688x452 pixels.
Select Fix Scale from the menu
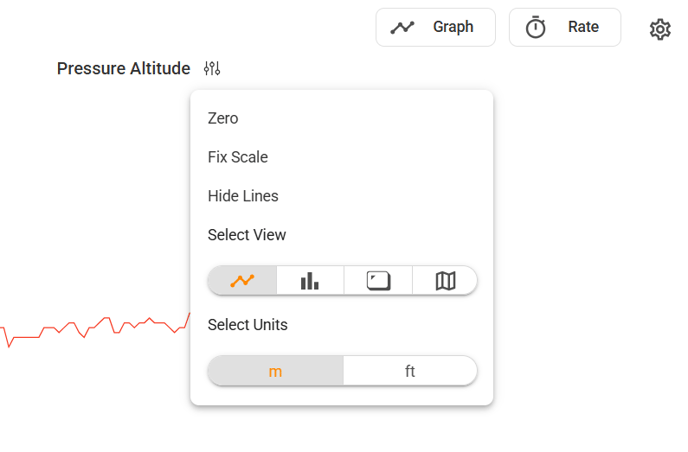tap(238, 157)
